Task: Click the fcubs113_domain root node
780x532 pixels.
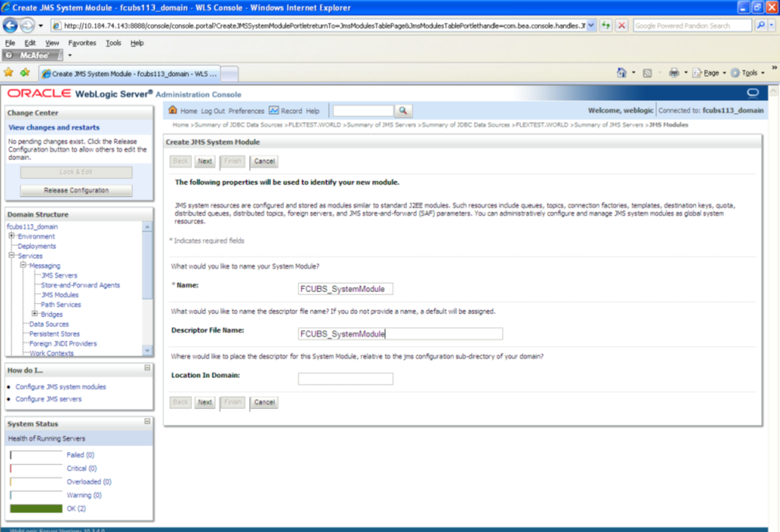Action: point(33,226)
